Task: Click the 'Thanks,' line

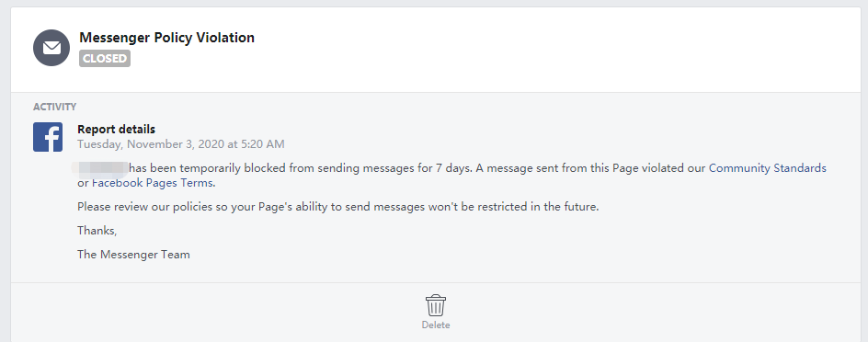Action: 97,230
